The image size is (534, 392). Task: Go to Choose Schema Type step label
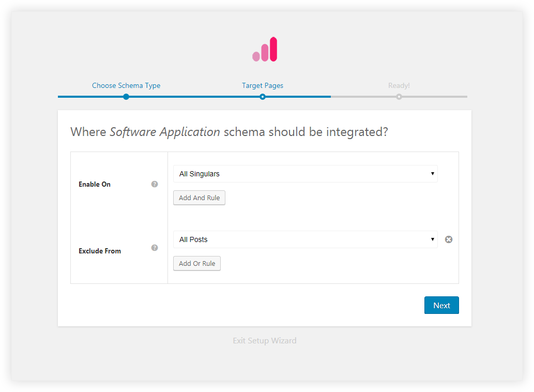(126, 85)
